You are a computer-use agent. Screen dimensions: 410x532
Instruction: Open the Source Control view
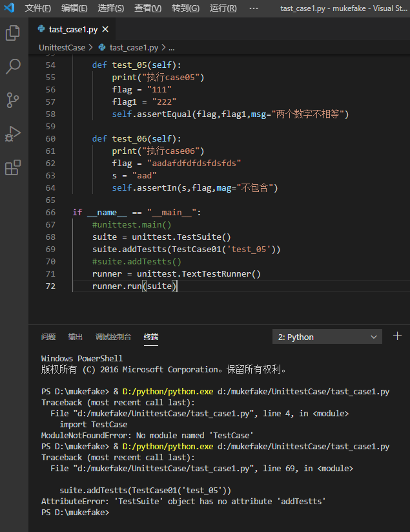(x=13, y=100)
